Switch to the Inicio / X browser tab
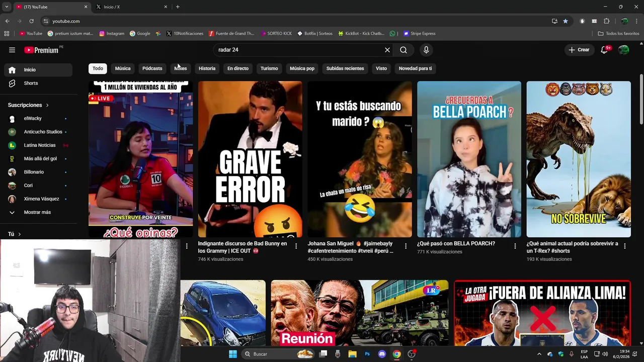Screen dimensions: 644x362 131,7
